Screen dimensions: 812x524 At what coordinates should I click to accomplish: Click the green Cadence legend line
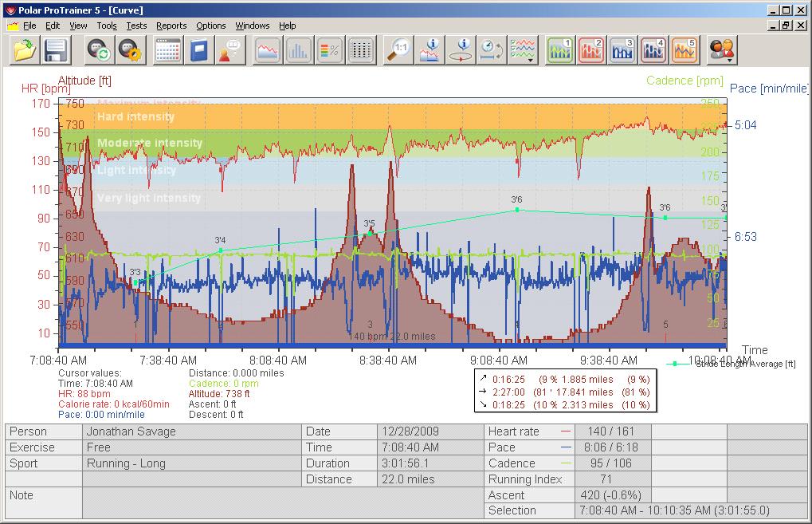[x=566, y=463]
